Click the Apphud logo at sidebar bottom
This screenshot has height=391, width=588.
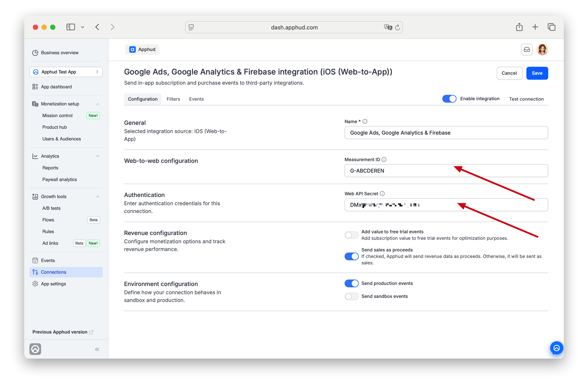coord(35,349)
